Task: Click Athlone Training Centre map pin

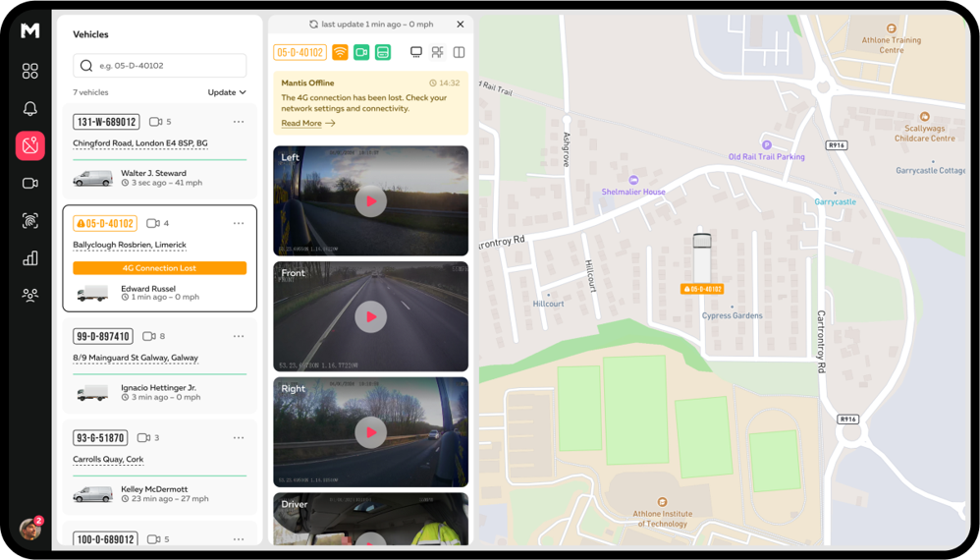Action: (x=892, y=28)
